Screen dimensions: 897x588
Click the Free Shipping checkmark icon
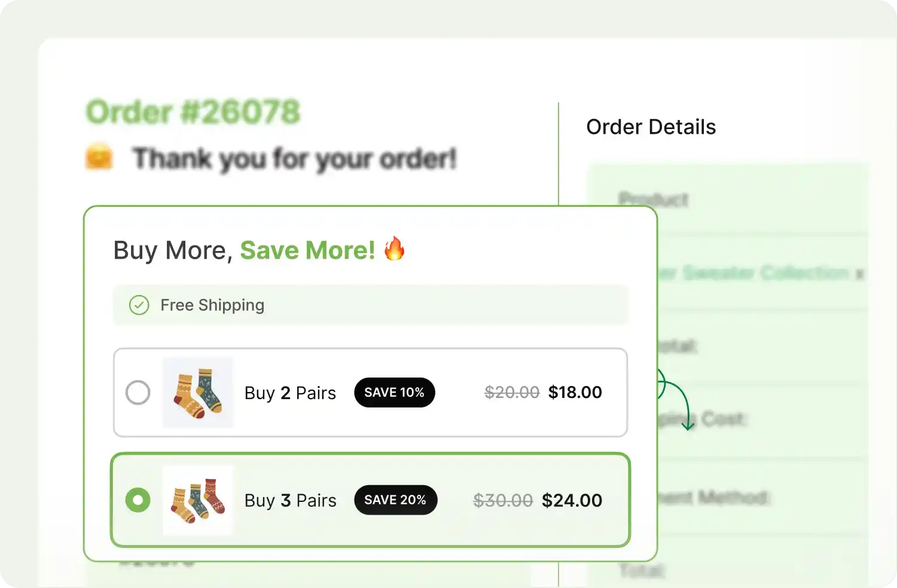click(x=139, y=305)
